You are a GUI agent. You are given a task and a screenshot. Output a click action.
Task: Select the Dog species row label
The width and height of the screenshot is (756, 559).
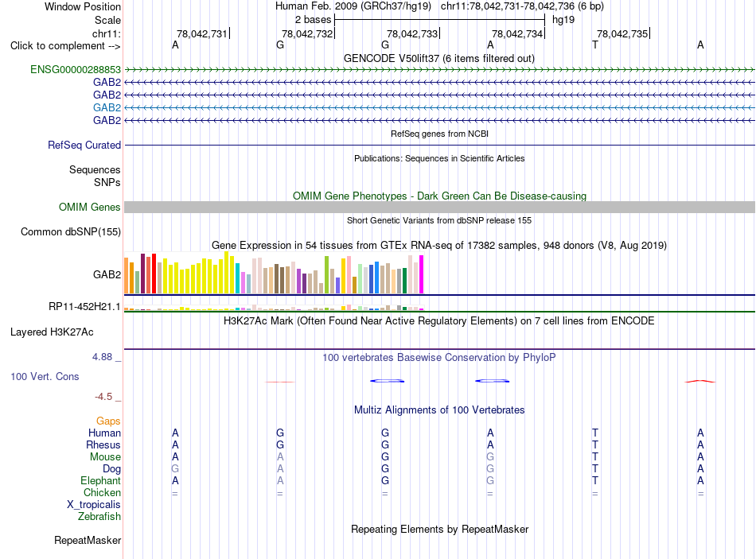point(111,469)
